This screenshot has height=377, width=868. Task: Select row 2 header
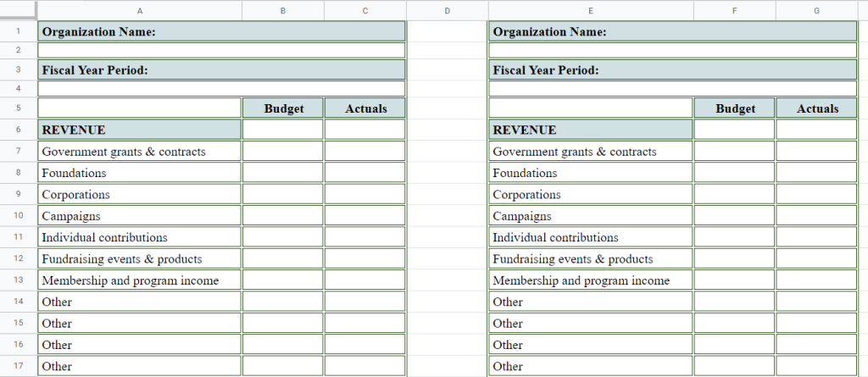[19, 50]
